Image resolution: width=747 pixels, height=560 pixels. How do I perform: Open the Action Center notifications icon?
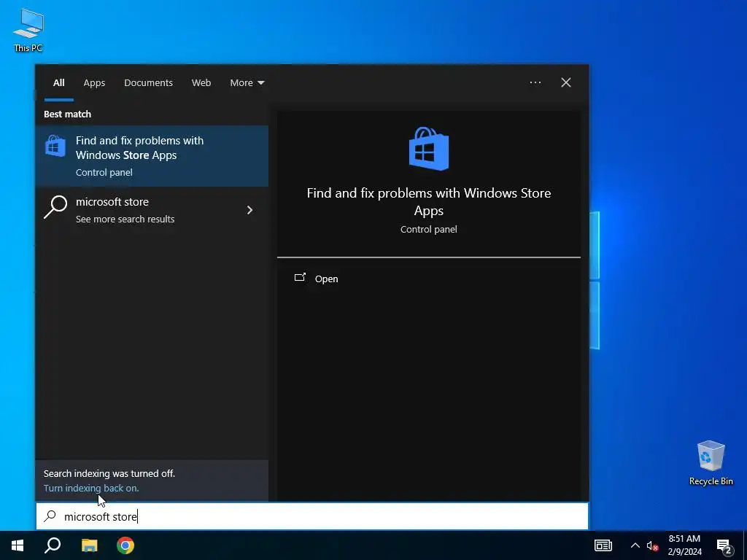click(724, 546)
